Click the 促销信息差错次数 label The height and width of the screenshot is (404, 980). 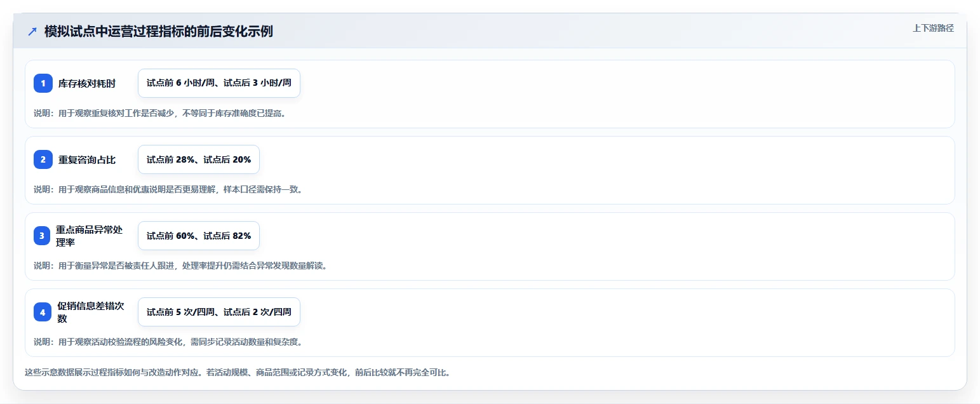[91, 312]
